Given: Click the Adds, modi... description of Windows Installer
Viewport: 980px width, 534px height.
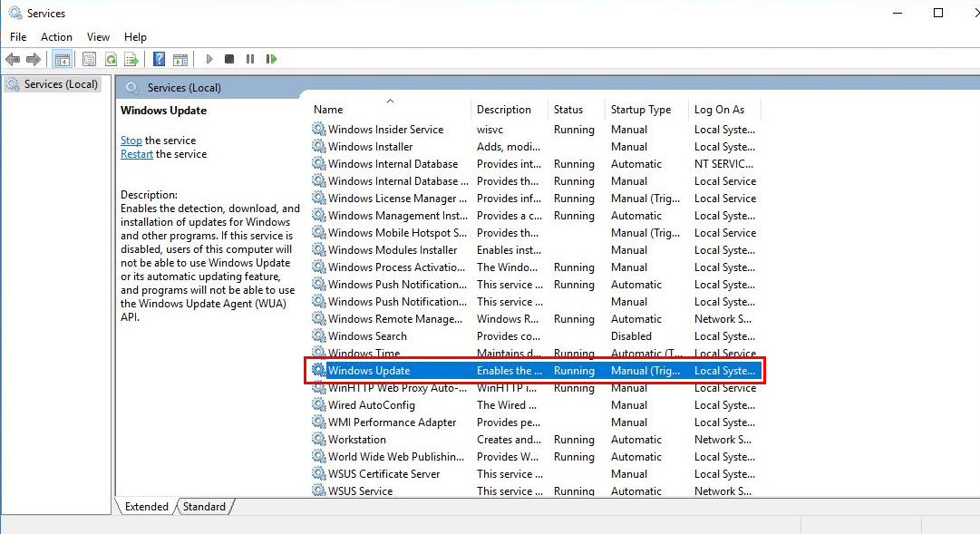Looking at the screenshot, I should pos(508,146).
